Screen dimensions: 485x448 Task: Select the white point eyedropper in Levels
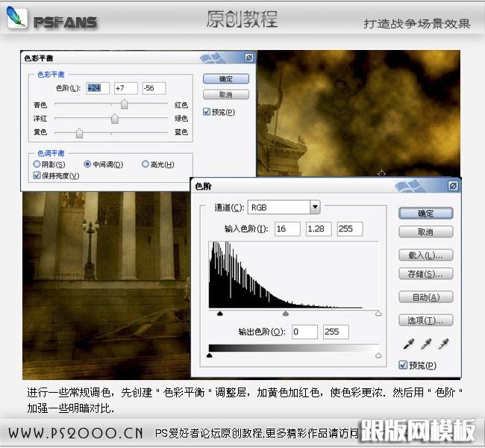[x=444, y=344]
